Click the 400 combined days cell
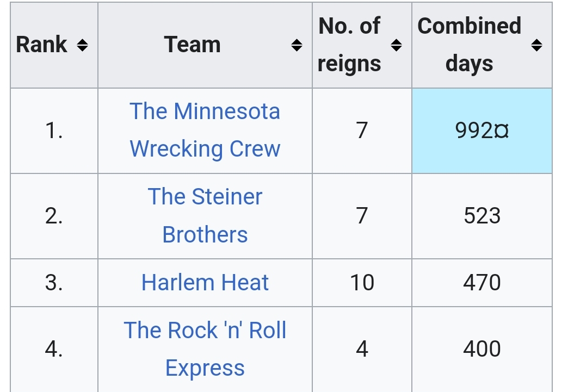This screenshot has width=574, height=392. point(482,349)
